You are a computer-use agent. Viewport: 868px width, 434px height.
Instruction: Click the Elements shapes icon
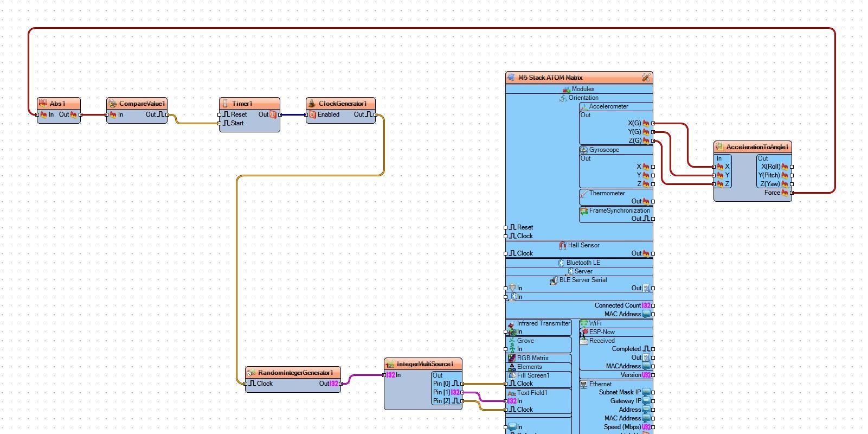pyautogui.click(x=511, y=367)
